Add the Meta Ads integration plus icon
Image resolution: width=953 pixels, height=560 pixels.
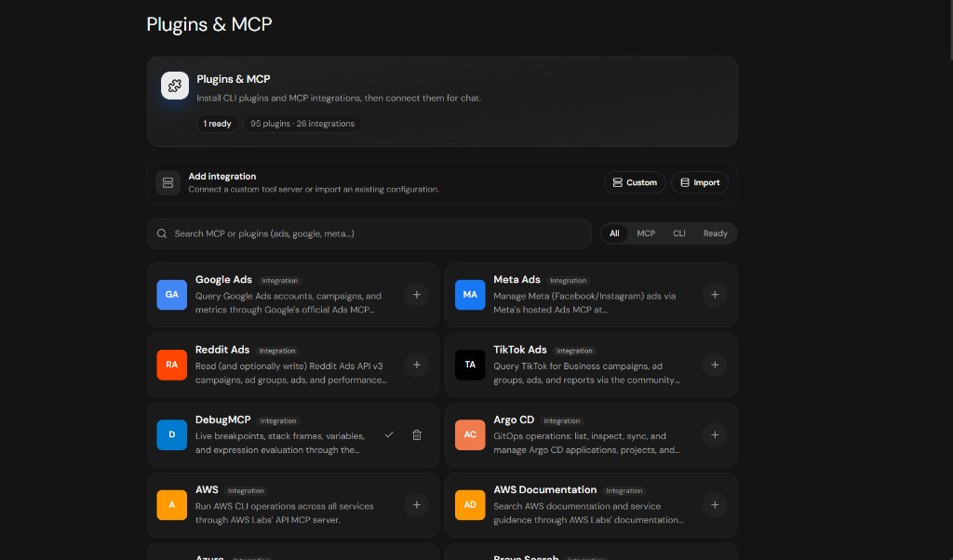715,295
